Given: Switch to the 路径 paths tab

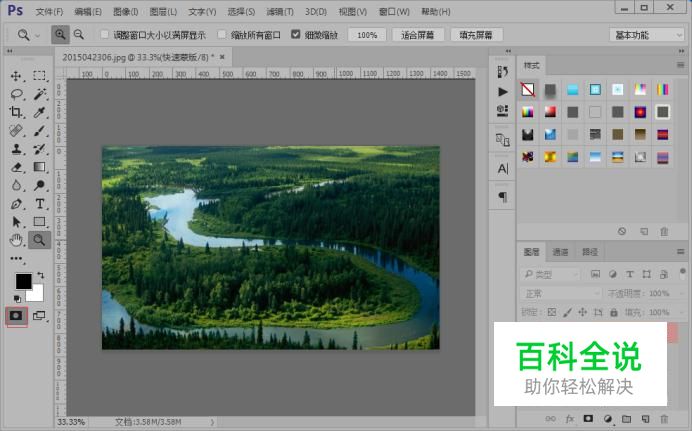Looking at the screenshot, I should (x=590, y=252).
